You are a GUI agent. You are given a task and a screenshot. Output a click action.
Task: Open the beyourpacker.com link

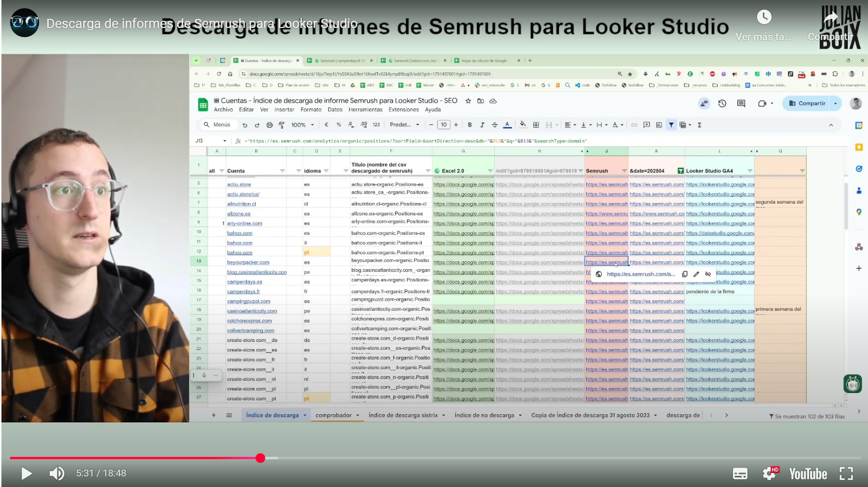coord(248,262)
